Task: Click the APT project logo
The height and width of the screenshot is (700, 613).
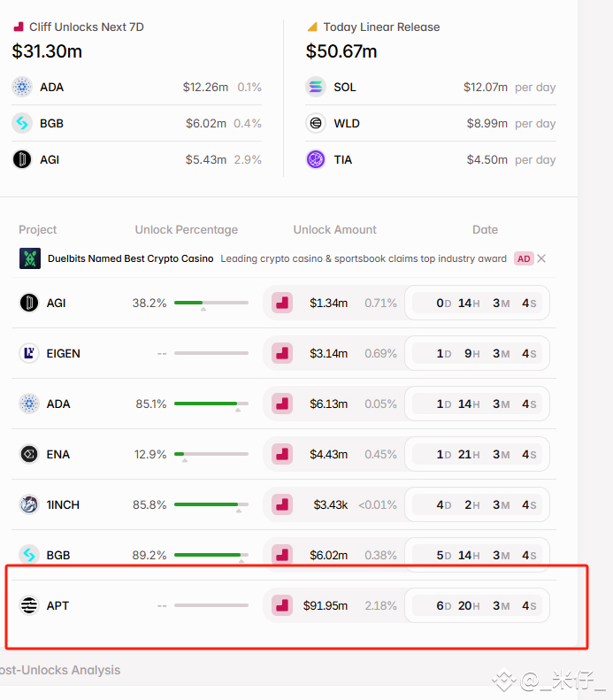Action: coord(29,605)
